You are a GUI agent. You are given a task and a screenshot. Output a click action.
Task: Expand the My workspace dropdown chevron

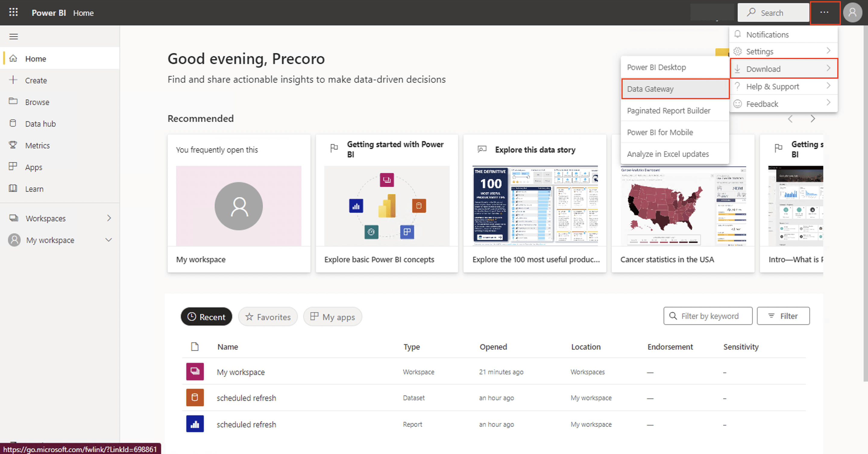[108, 240]
